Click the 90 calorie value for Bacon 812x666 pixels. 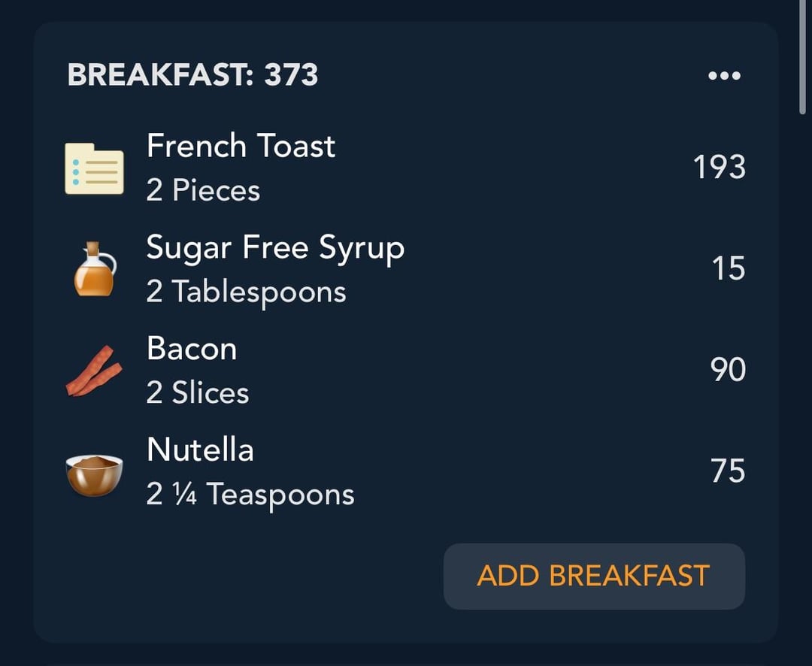tap(728, 370)
